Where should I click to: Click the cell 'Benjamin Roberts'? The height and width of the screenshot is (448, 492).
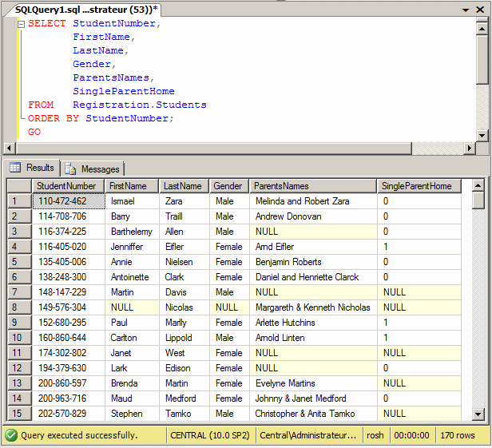click(313, 262)
